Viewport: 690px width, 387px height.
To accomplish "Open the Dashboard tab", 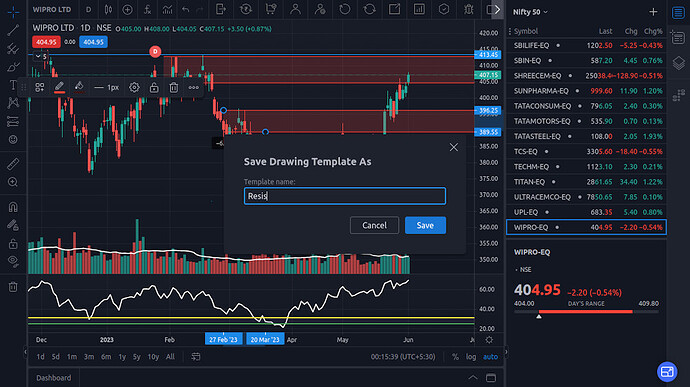I will [x=54, y=378].
